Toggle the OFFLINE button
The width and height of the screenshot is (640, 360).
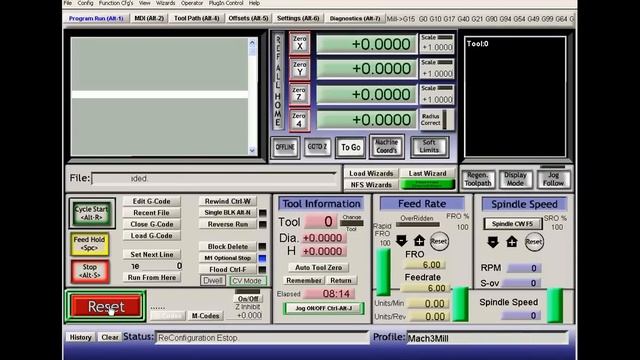[285, 147]
